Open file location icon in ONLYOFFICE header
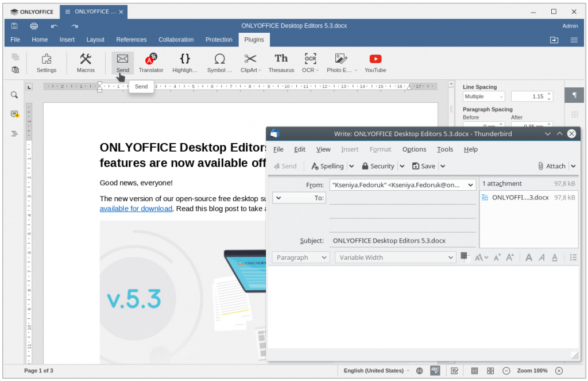The image size is (588, 381). point(554,40)
